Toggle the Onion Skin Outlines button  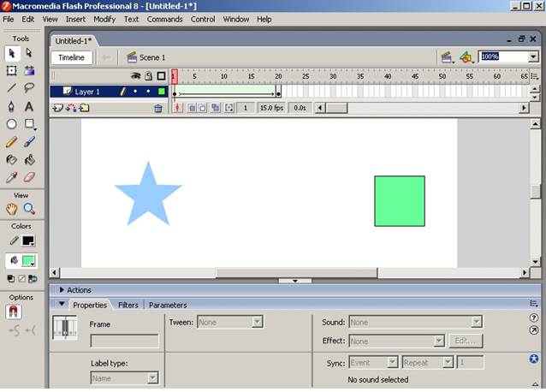click(202, 108)
